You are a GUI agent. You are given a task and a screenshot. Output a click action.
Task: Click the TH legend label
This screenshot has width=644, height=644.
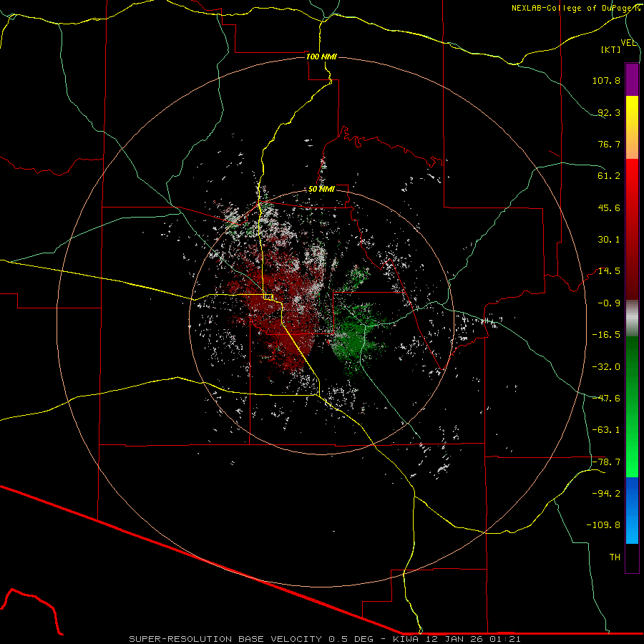click(615, 557)
